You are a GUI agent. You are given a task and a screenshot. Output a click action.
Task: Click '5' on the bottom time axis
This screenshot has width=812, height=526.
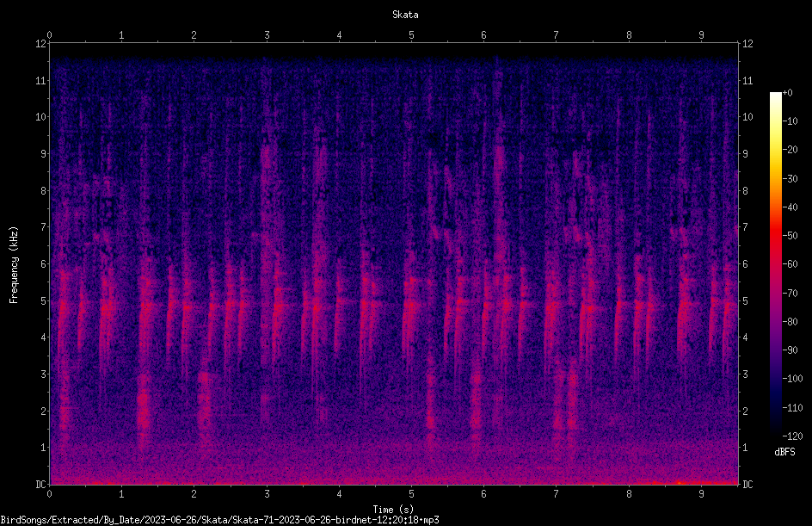pyautogui.click(x=411, y=494)
